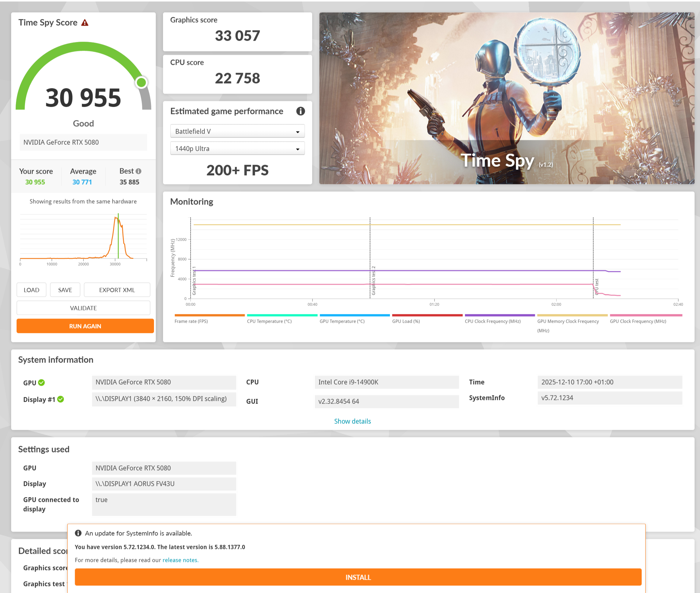This screenshot has height=593, width=700.
Task: Click the orange RUN AGAIN button
Action: click(x=85, y=326)
